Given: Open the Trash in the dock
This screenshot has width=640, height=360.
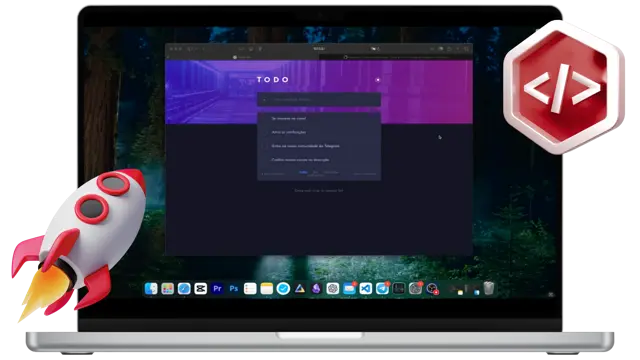Looking at the screenshot, I should [x=489, y=289].
